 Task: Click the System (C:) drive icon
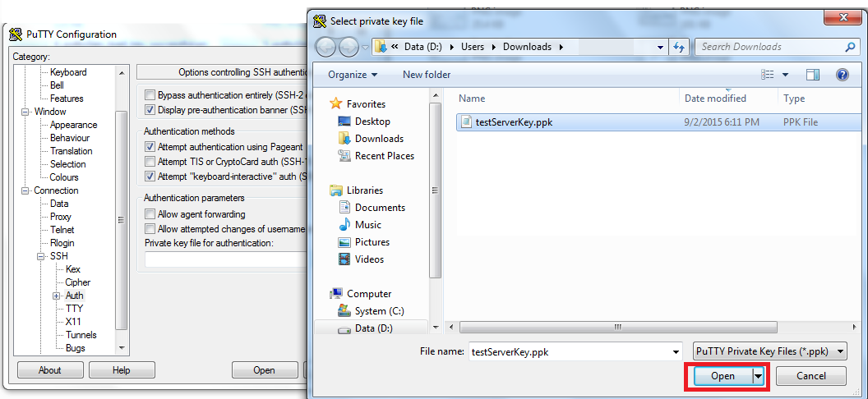344,310
